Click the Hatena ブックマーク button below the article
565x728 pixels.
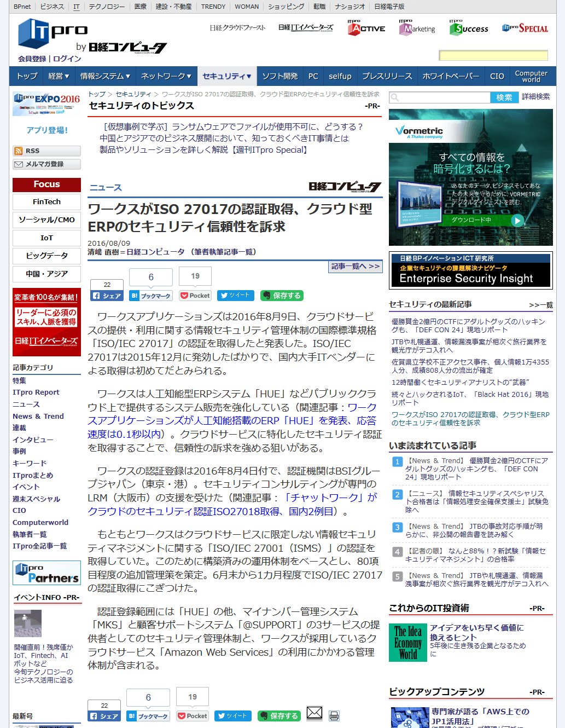148,716
